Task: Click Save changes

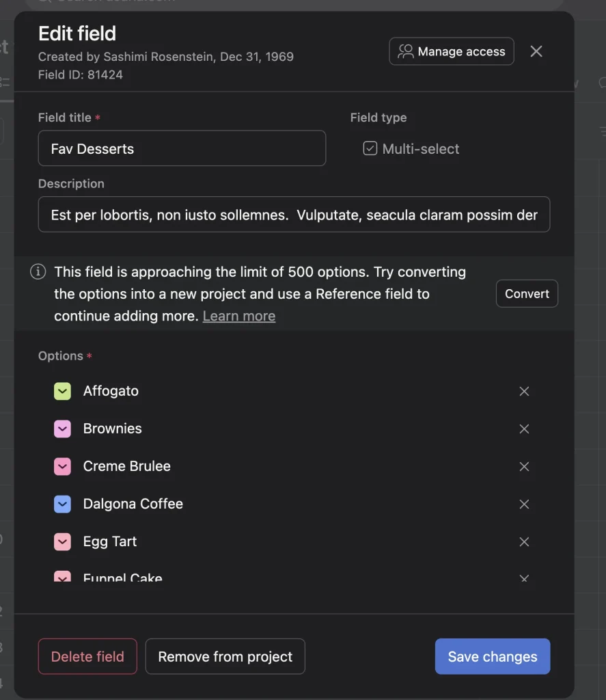Action: pyautogui.click(x=492, y=656)
